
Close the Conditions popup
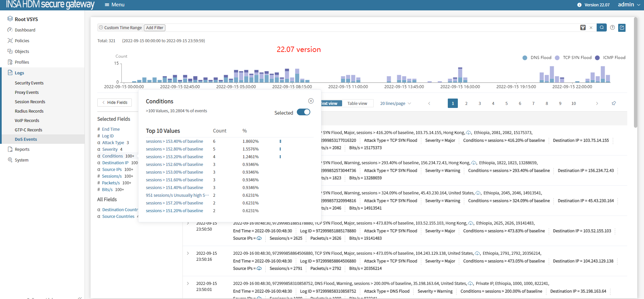click(x=311, y=101)
